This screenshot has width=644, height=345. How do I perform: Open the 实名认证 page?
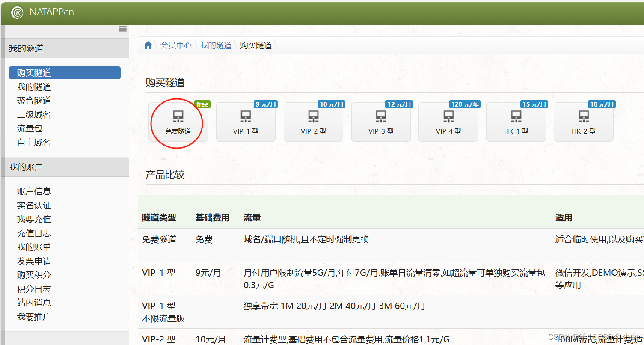tap(34, 205)
